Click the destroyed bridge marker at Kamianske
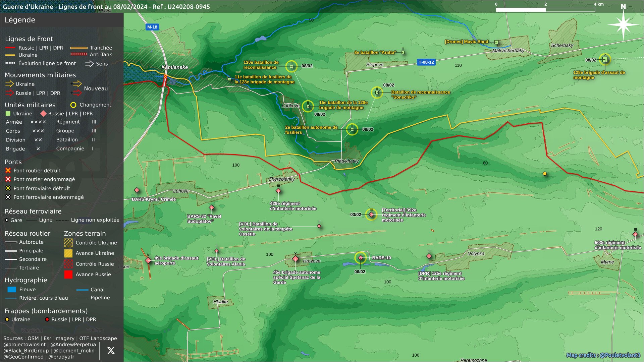 point(165,76)
